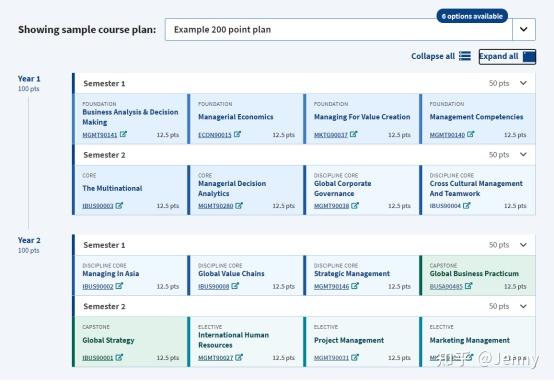Screen dimensions: 554x384
Task: Open the ECON90015 subject code link
Action: tap(215, 135)
